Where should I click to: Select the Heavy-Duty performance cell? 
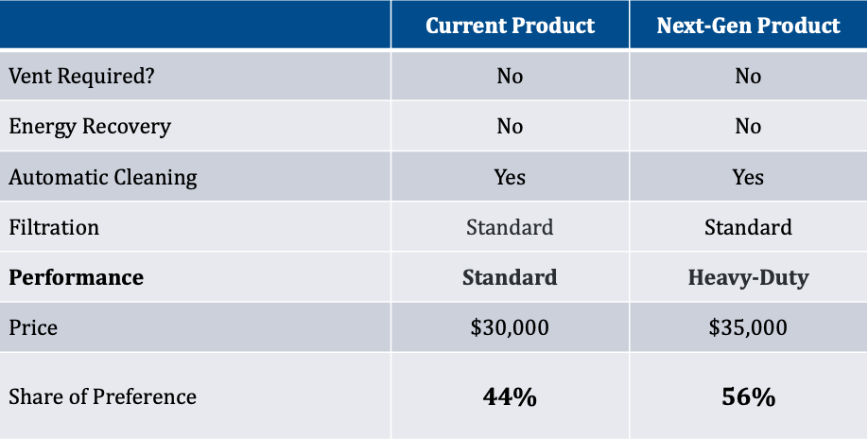pos(748,277)
